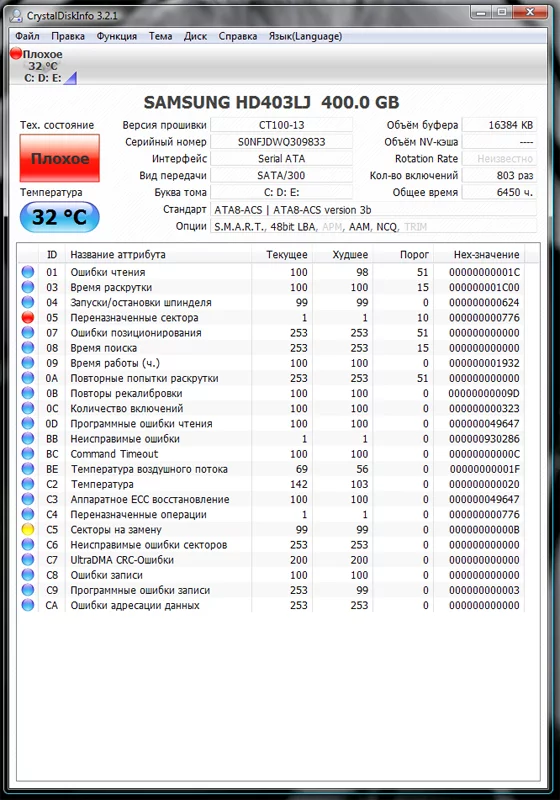Click the 6450 ч. total hours field
Viewport: 560px width, 800px height.
click(499, 192)
